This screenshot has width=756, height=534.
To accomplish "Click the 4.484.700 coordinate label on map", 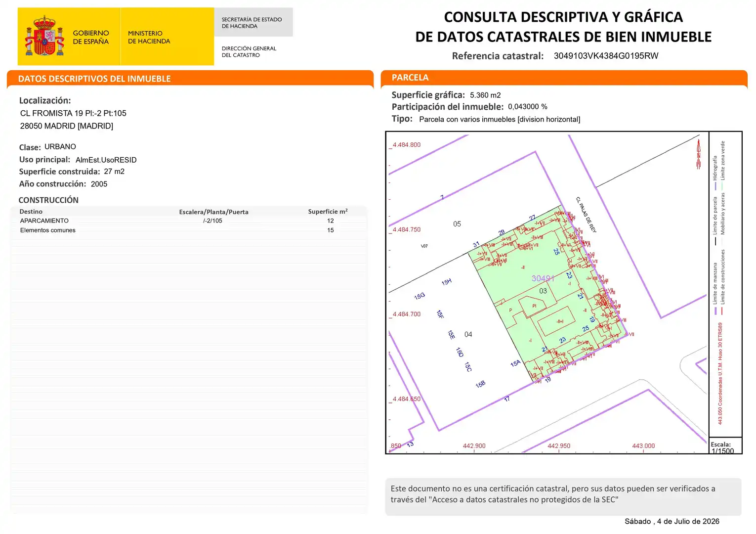I will (x=407, y=314).
